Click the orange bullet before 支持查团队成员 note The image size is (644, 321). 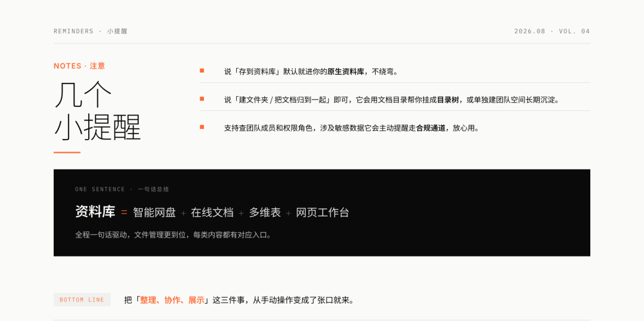pyautogui.click(x=202, y=127)
